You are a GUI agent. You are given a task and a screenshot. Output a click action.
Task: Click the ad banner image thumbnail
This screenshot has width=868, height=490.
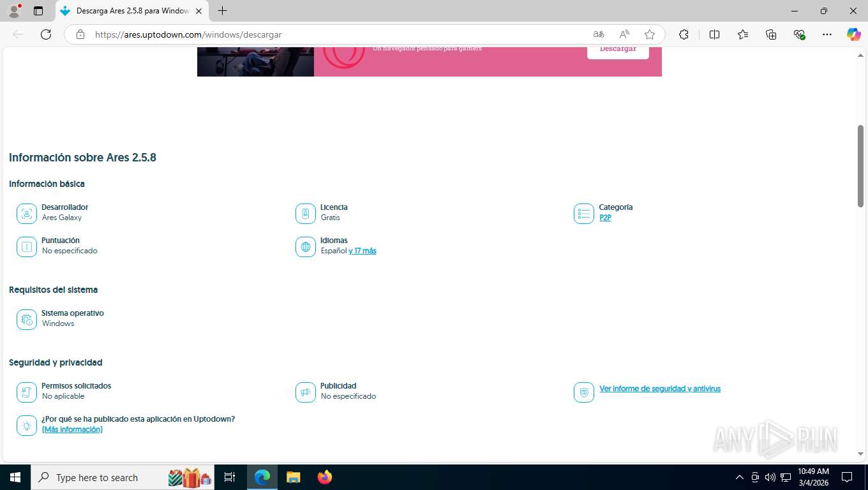pos(255,61)
